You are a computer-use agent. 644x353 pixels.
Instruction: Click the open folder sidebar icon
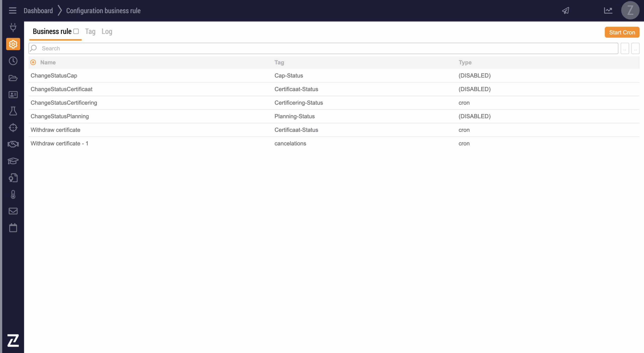13,78
